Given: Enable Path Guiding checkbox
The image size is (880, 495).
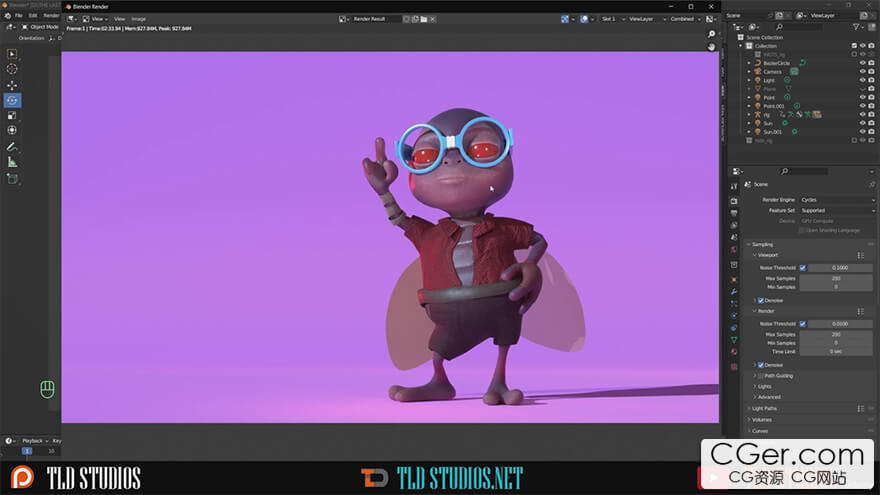Looking at the screenshot, I should coord(761,376).
